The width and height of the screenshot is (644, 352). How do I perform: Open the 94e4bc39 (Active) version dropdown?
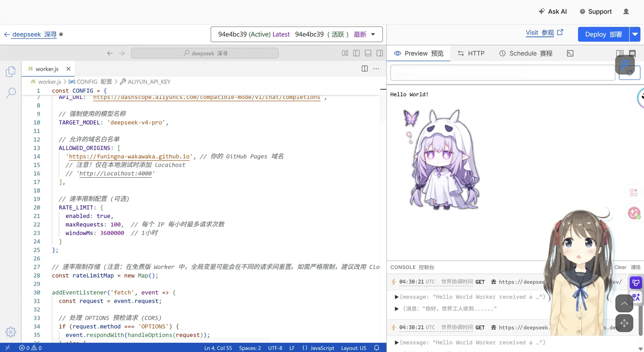(x=297, y=34)
